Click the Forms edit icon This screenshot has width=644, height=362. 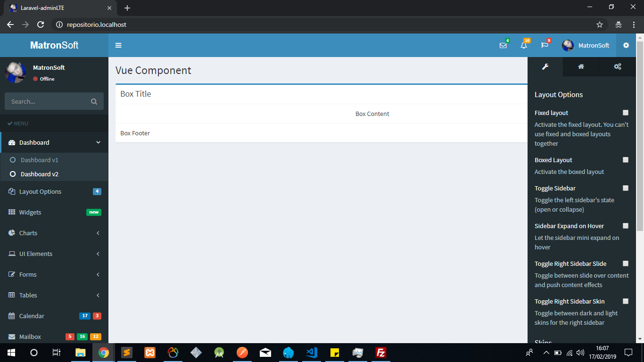point(12,274)
